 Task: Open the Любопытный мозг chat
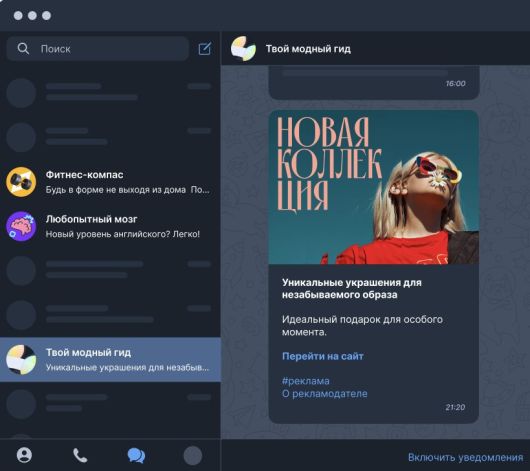[x=110, y=226]
